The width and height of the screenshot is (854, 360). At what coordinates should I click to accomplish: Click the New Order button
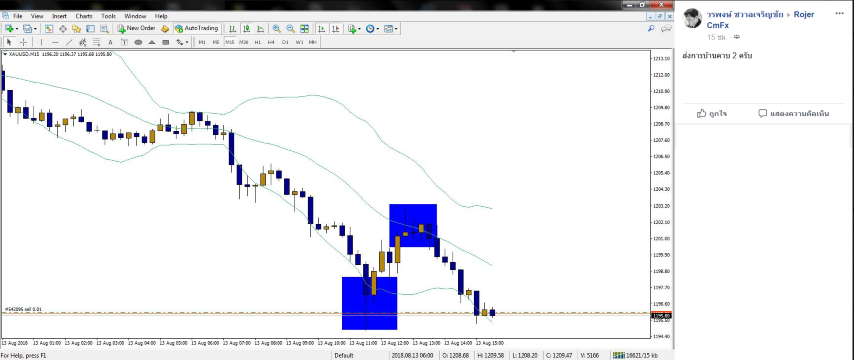(x=137, y=28)
